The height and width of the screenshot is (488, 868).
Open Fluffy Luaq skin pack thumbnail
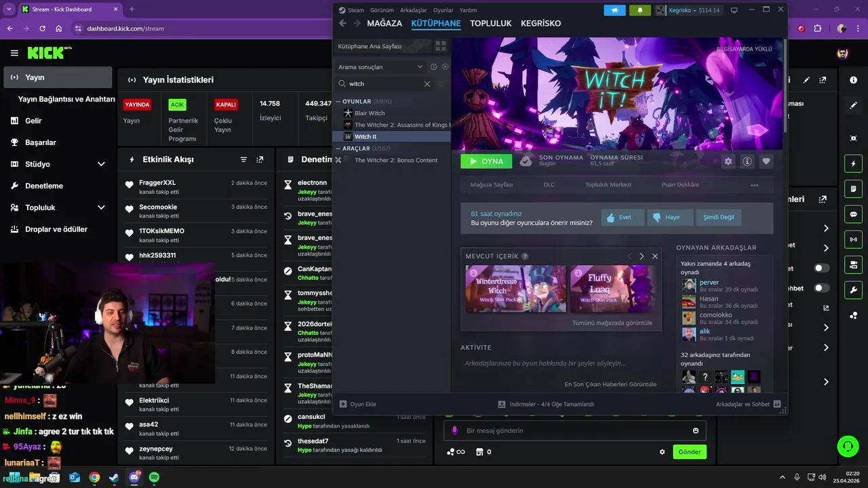pyautogui.click(x=612, y=289)
